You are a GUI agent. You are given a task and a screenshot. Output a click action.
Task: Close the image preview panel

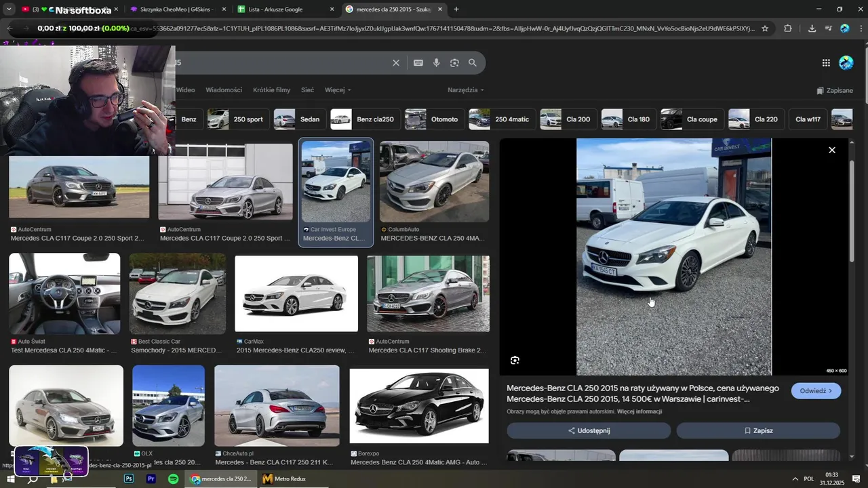click(x=832, y=150)
